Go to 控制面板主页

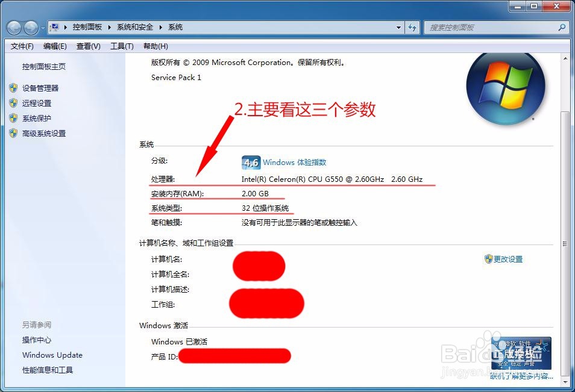pyautogui.click(x=44, y=67)
